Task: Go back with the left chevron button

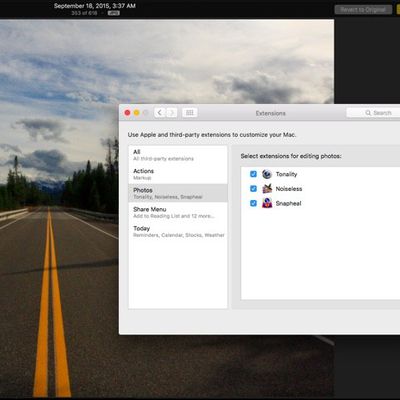Action: [x=160, y=113]
